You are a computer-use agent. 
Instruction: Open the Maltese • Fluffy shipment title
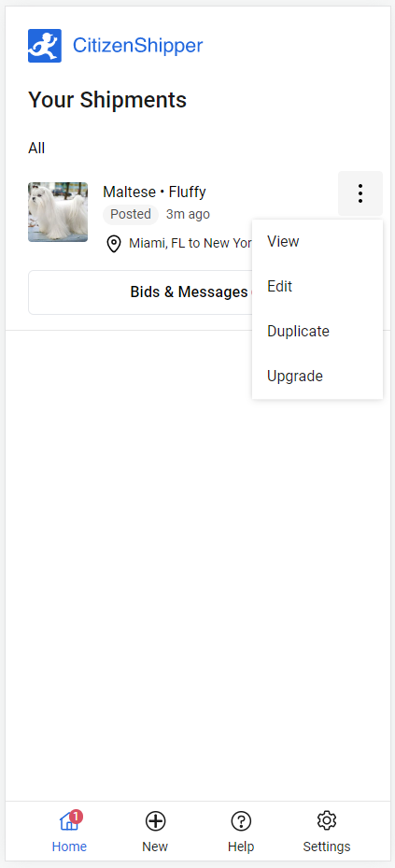(x=154, y=192)
